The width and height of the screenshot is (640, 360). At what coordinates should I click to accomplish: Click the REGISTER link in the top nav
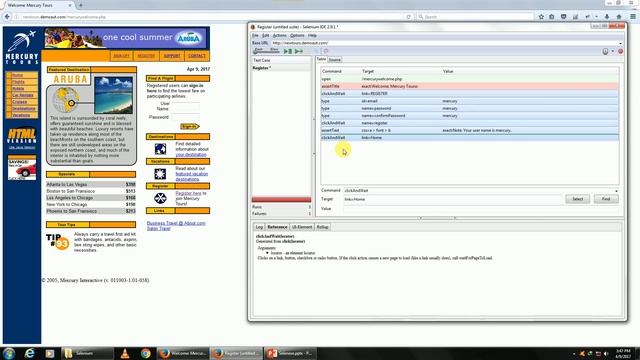[146, 56]
